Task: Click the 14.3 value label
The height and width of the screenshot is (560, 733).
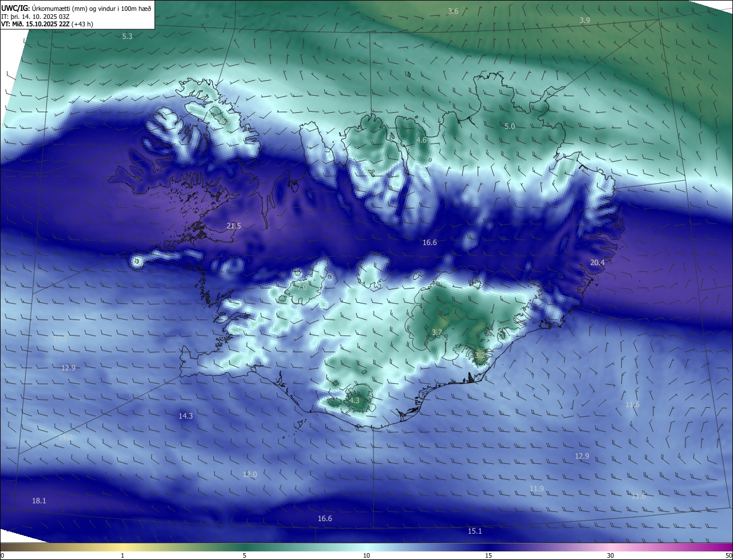Action: click(186, 416)
